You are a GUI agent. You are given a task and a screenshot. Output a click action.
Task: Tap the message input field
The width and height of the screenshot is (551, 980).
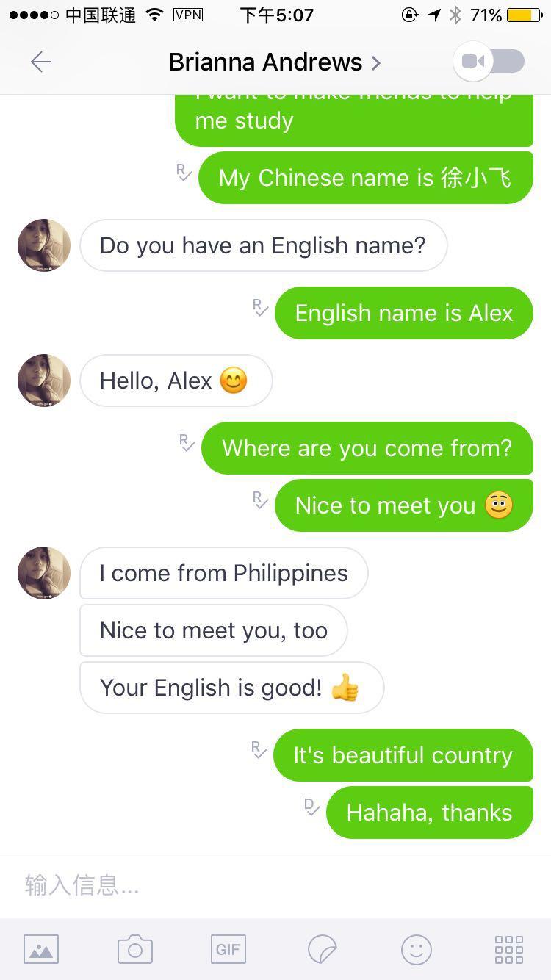[x=275, y=886]
